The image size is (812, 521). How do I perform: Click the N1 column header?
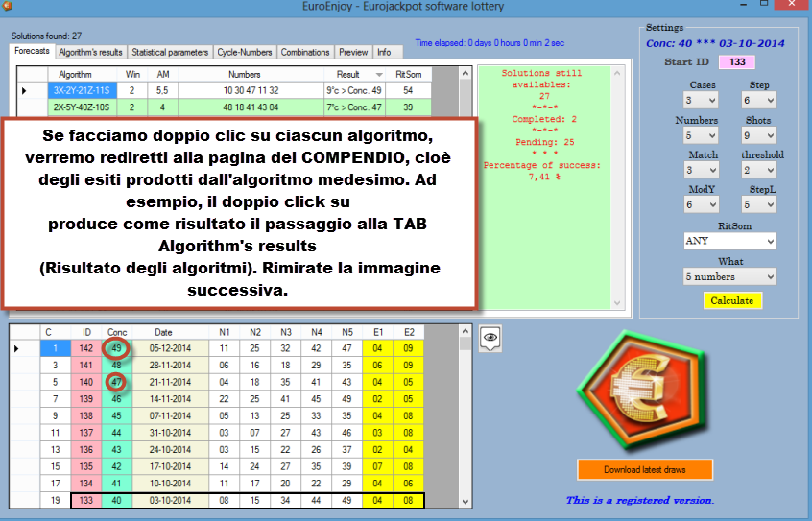pyautogui.click(x=225, y=332)
